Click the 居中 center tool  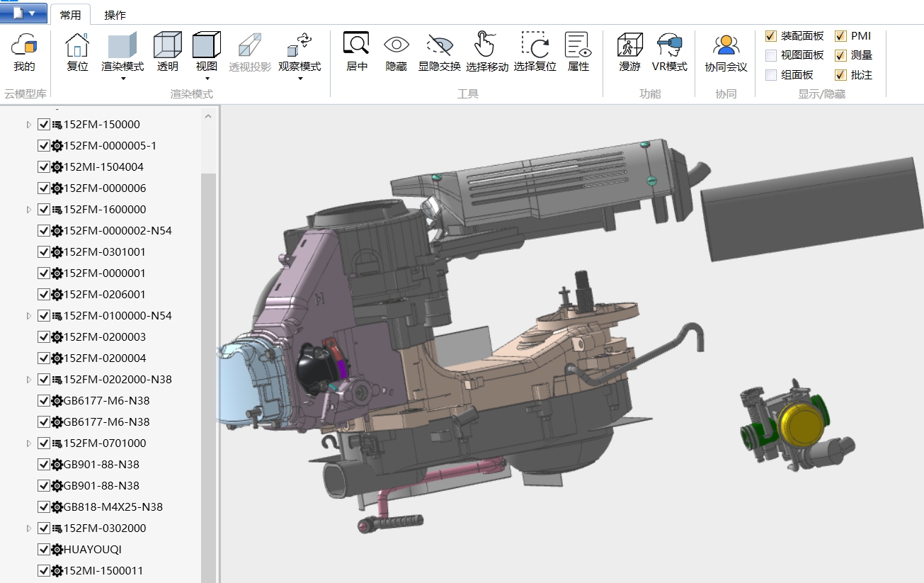click(x=355, y=50)
